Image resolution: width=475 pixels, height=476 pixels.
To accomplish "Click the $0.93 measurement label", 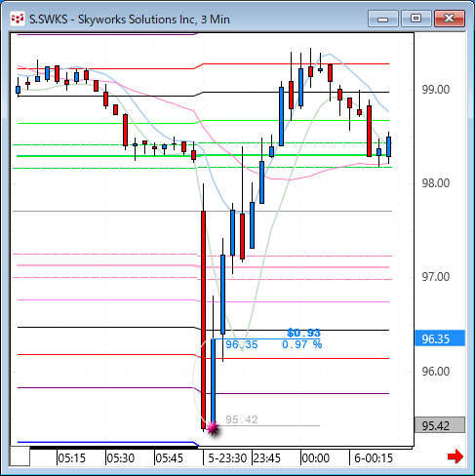I will [x=304, y=333].
